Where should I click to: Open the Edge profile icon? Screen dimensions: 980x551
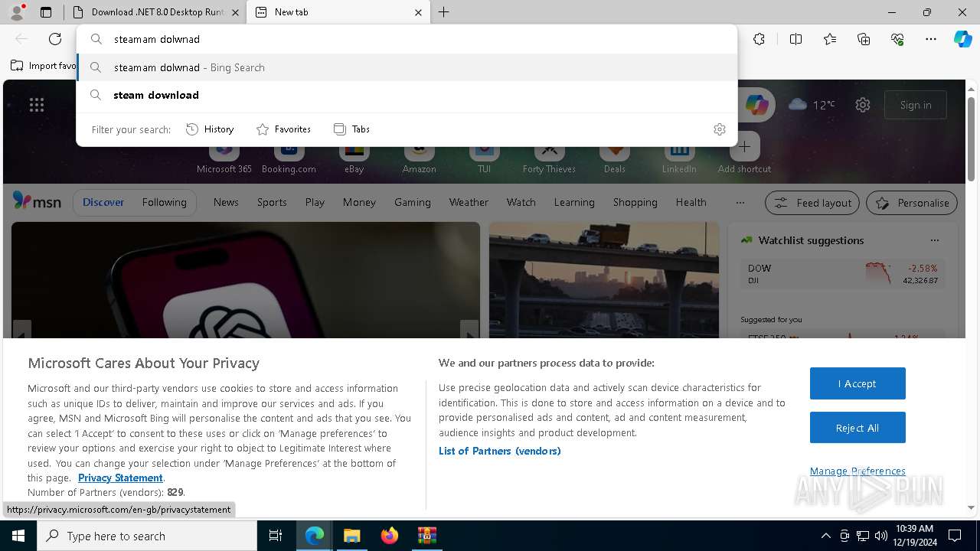(x=17, y=12)
